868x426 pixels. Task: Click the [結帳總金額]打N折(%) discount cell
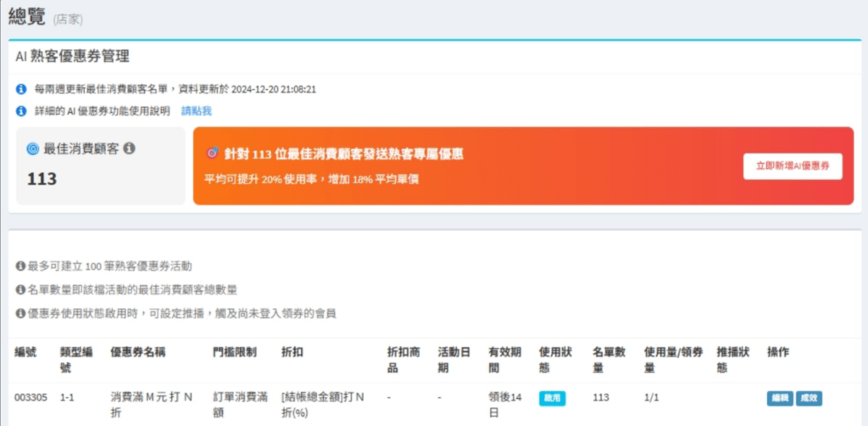[x=323, y=405]
